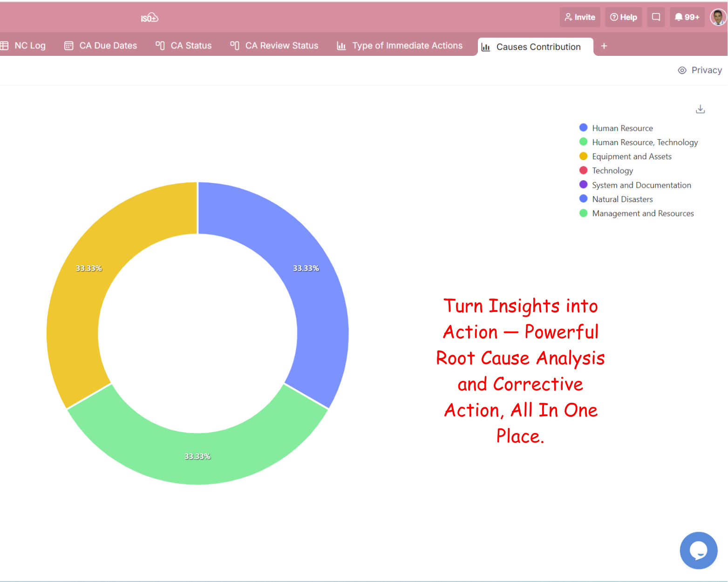Open the chat support bubble

(698, 550)
